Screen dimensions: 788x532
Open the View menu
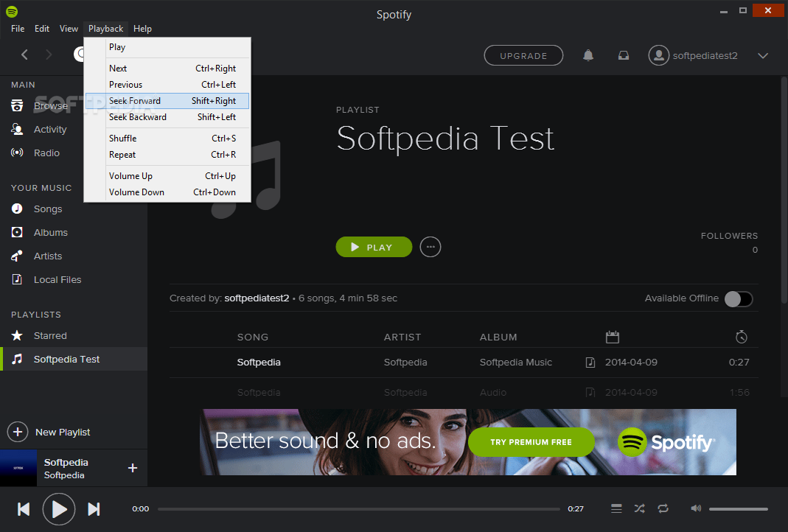pyautogui.click(x=69, y=29)
